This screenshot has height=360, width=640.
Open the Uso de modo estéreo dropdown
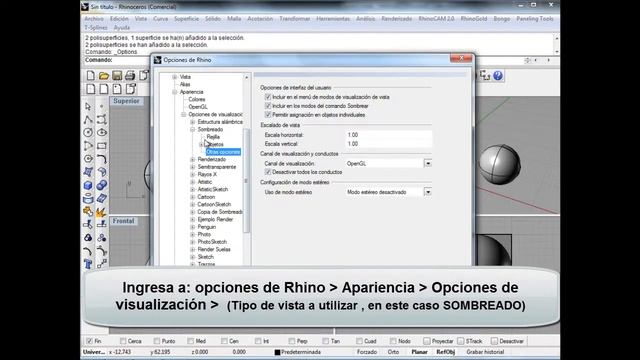428,192
